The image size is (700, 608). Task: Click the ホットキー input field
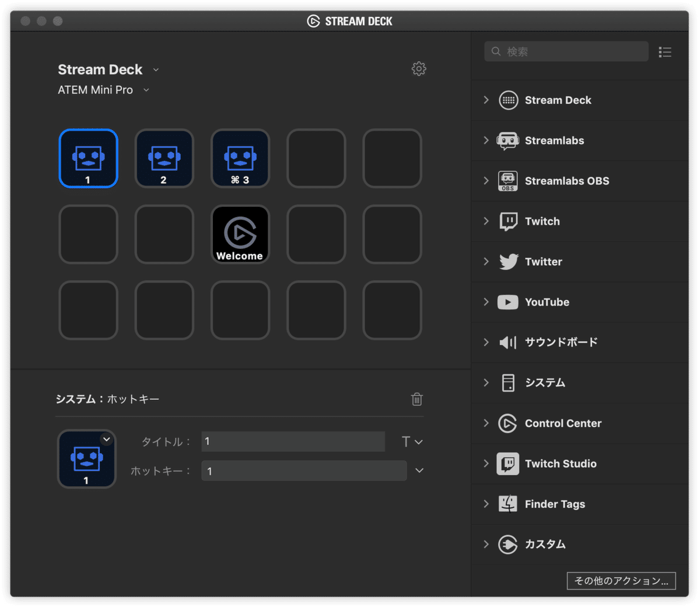click(304, 471)
